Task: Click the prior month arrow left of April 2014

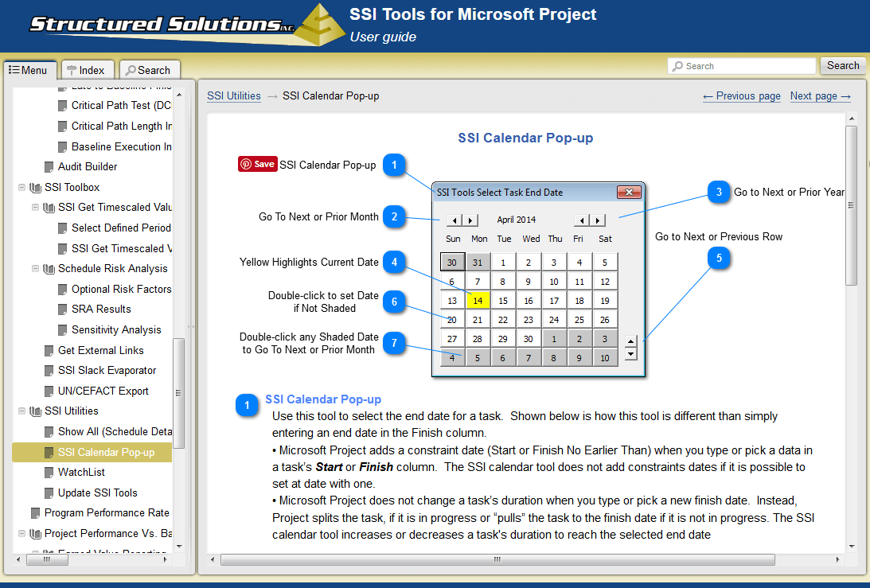Action: 455,220
